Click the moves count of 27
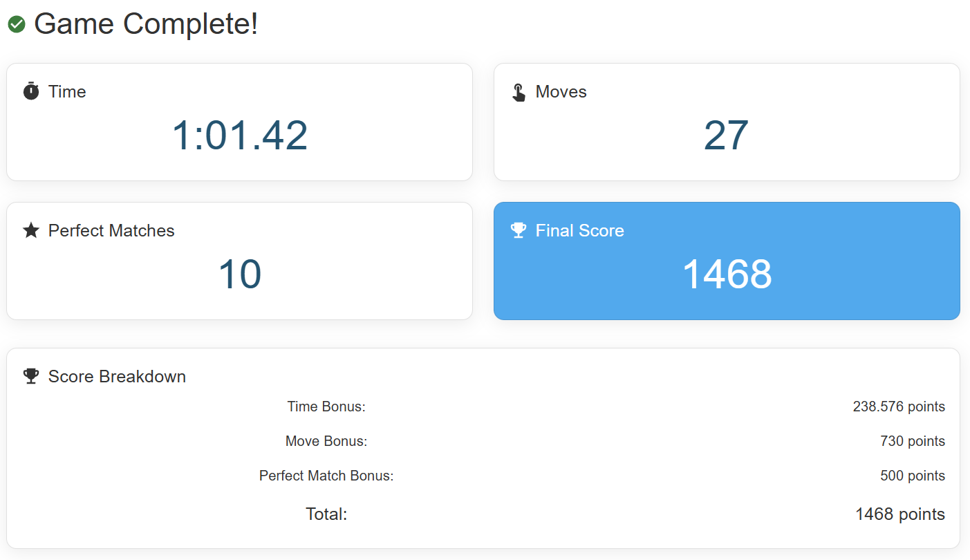The image size is (970, 560). point(726,136)
